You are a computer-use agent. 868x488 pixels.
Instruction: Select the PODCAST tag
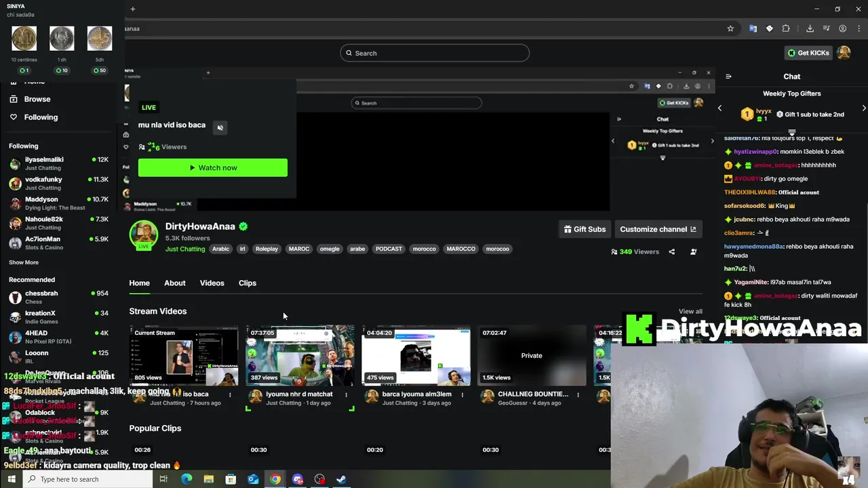click(x=389, y=249)
